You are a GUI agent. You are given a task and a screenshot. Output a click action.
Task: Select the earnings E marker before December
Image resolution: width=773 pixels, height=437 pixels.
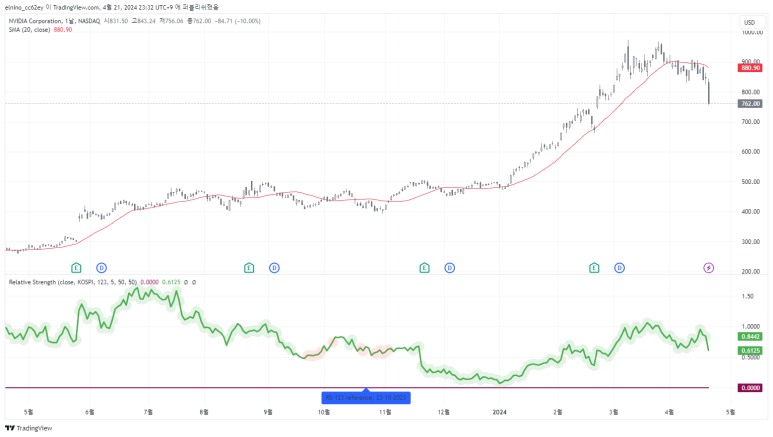point(424,268)
